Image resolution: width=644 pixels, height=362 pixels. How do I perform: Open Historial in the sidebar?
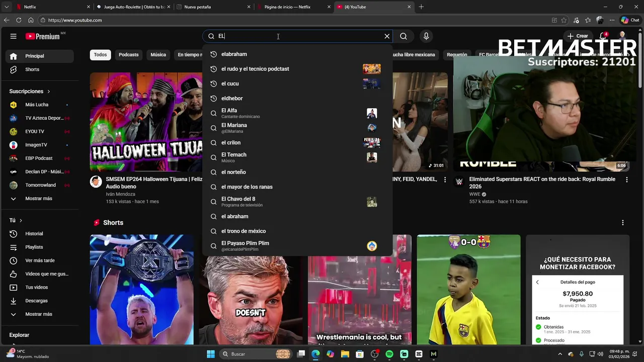click(x=39, y=234)
